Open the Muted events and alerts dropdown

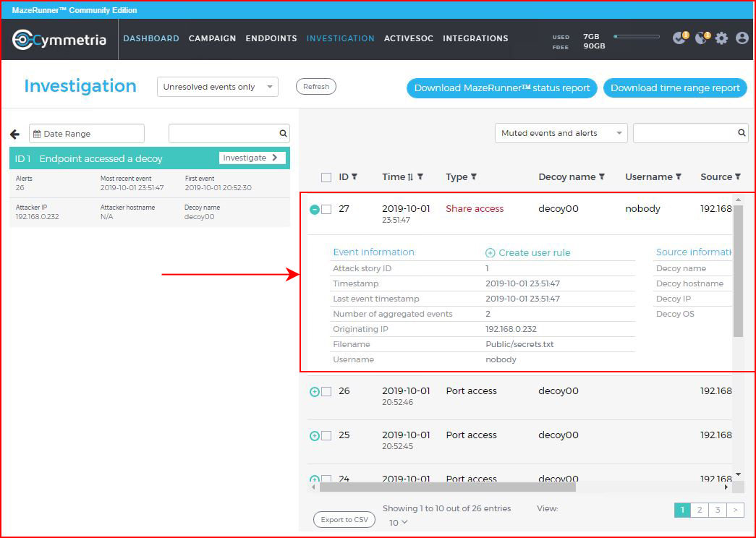pos(561,133)
